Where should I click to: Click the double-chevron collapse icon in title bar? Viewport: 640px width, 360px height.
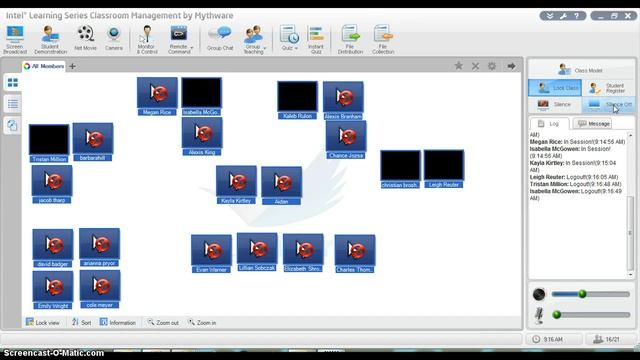(x=550, y=16)
